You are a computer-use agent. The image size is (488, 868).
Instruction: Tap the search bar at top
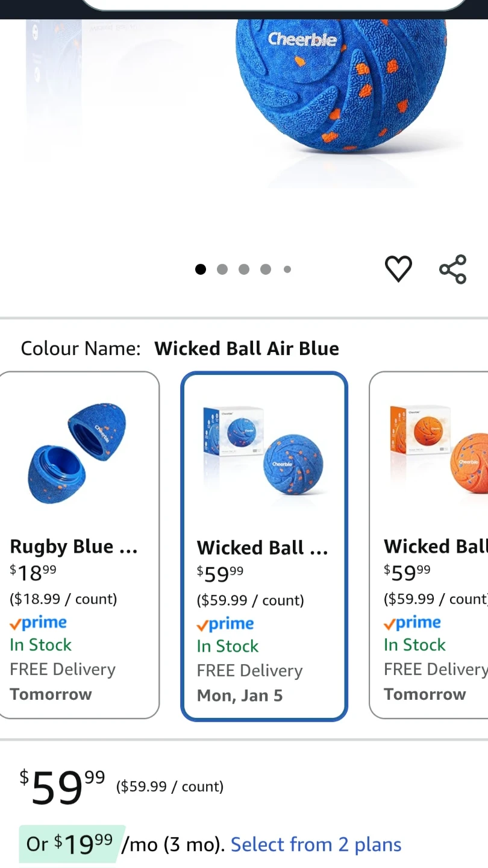(274, 5)
